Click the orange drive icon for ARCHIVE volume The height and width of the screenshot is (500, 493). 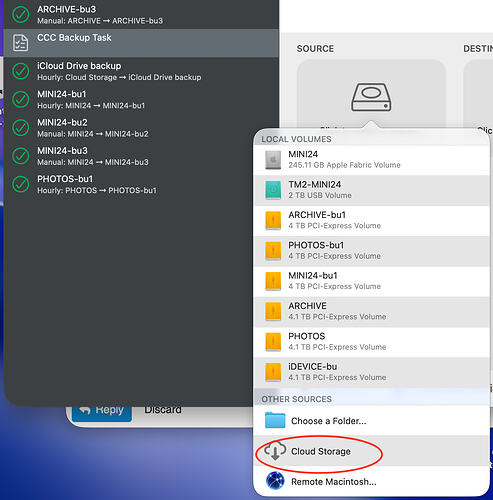[273, 312]
